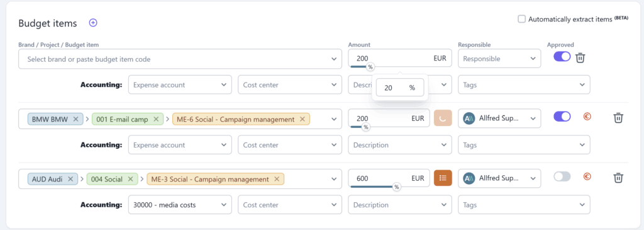
Task: Open Cost center dropdown in BMW row
Action: pos(290,145)
